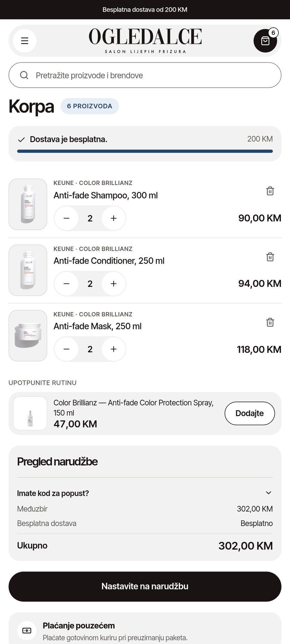
Task: Go to homepage via Ogledalce logo
Action: click(x=145, y=41)
